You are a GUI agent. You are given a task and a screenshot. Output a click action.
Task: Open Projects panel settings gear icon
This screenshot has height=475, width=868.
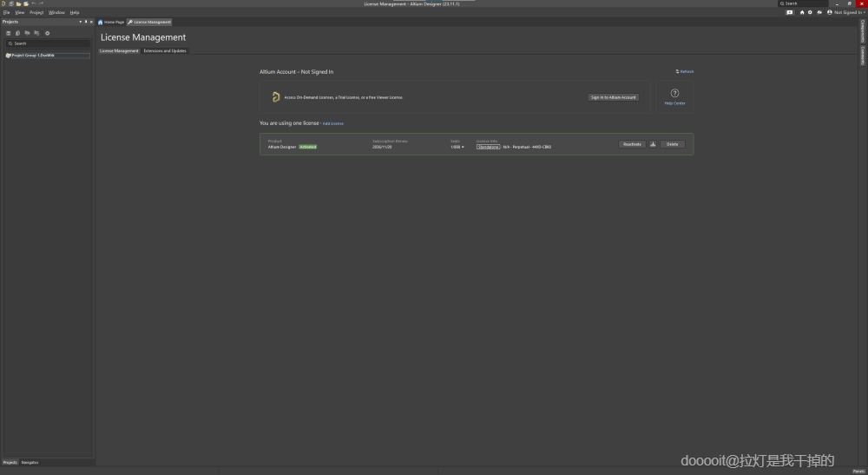pos(47,33)
